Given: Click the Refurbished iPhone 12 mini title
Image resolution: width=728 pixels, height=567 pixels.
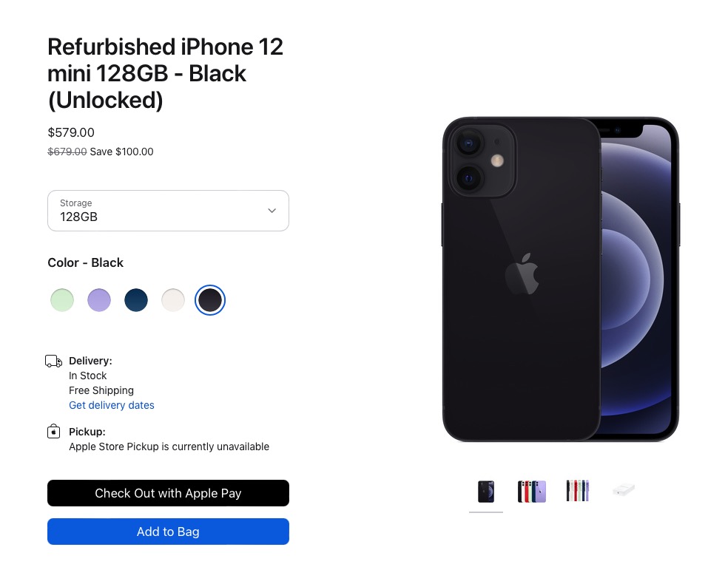Looking at the screenshot, I should pyautogui.click(x=165, y=73).
